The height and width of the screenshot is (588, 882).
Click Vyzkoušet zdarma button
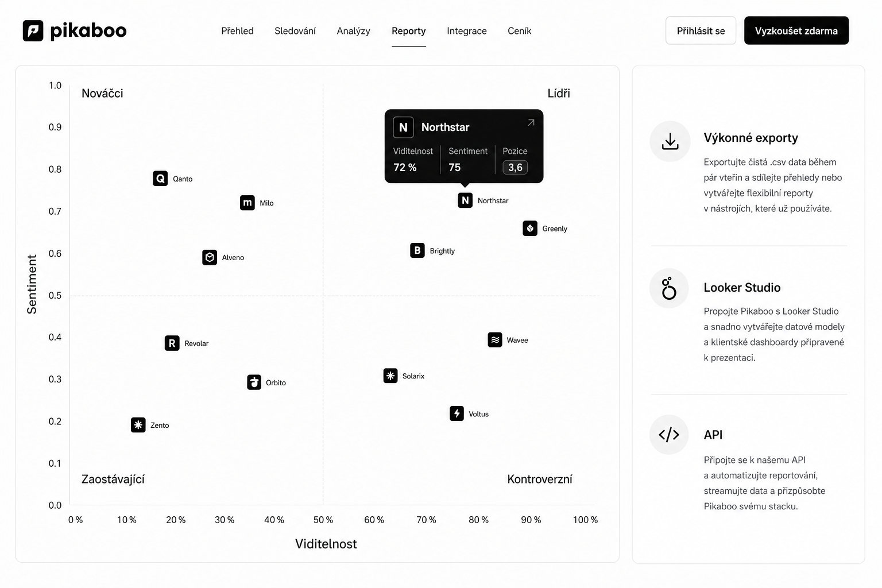[796, 31]
